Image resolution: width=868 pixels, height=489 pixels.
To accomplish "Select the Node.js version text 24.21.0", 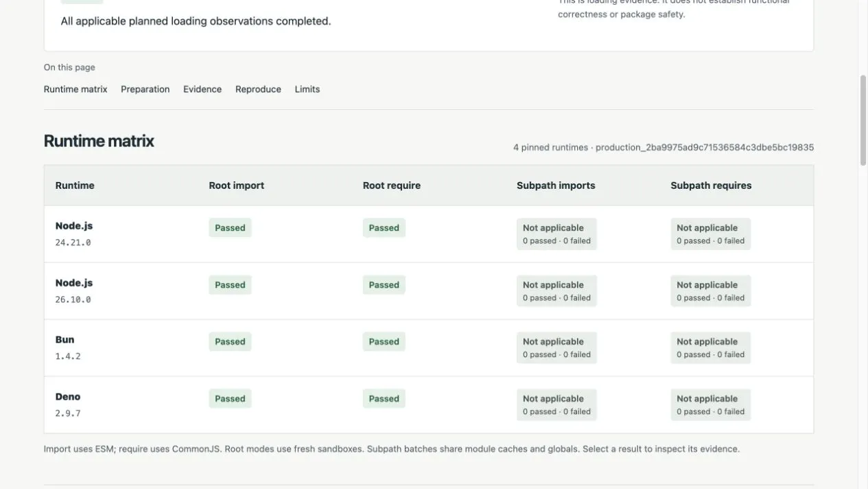I will [73, 242].
